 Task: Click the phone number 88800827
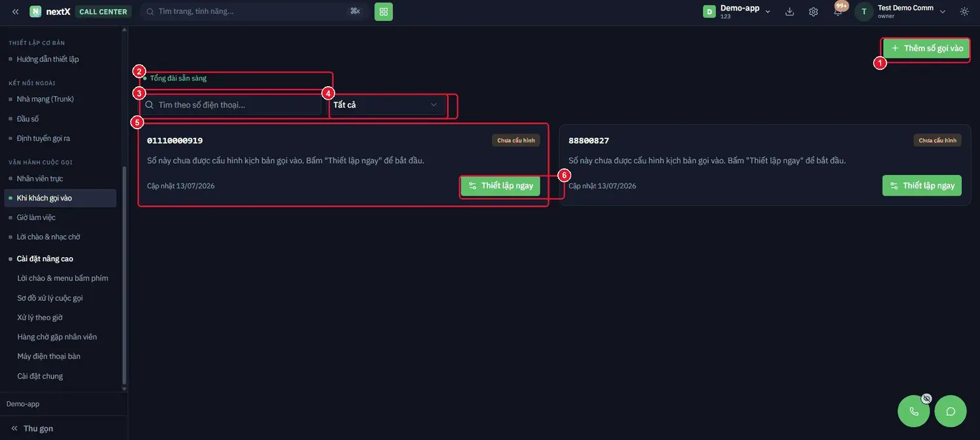[589, 141]
